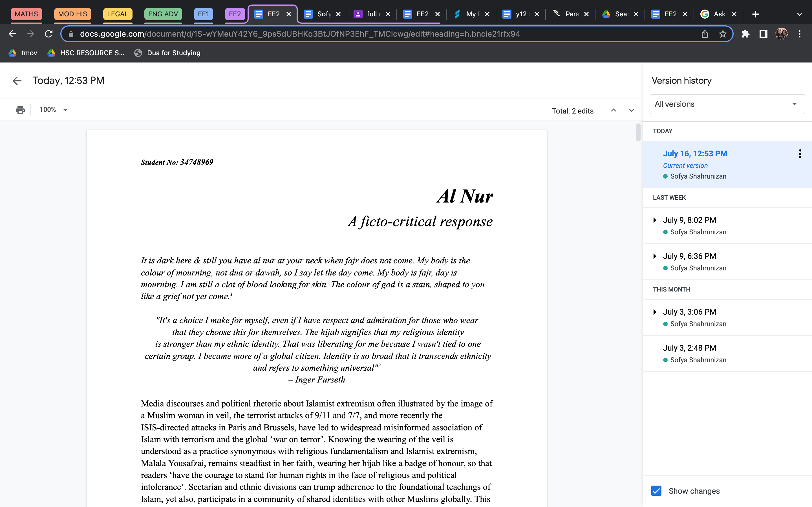Toggle the Show changes checkbox
The width and height of the screenshot is (812, 507).
656,491
